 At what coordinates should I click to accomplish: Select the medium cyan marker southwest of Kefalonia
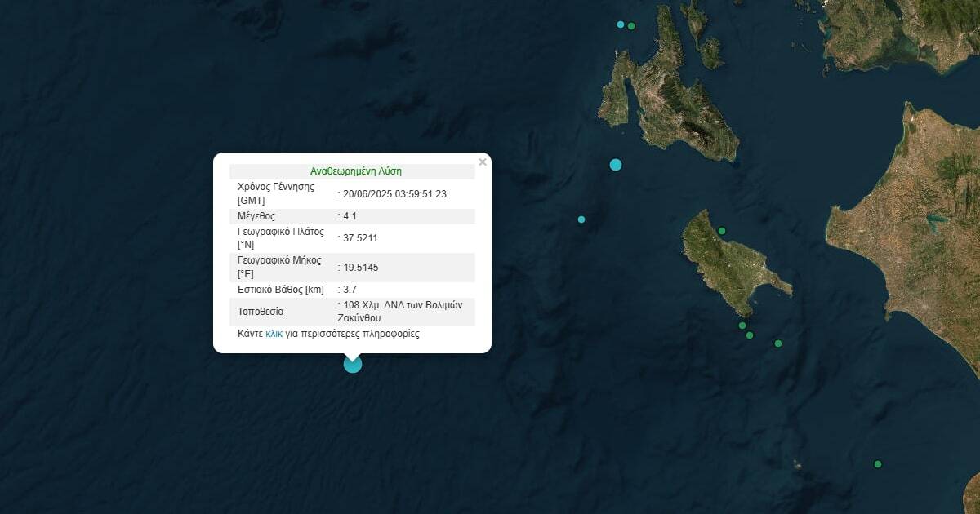click(616, 165)
